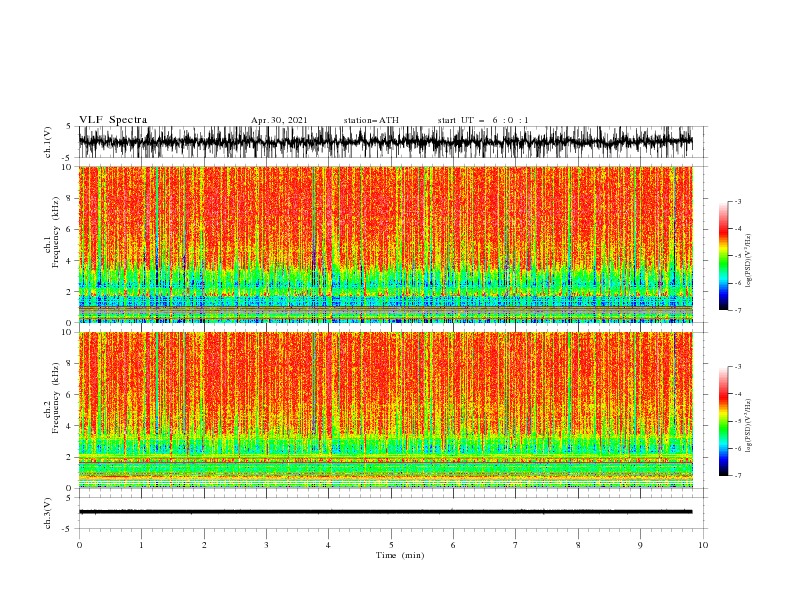Click the '-3' tick on ch.1 colorbar
The height and width of the screenshot is (612, 792).
coord(738,201)
